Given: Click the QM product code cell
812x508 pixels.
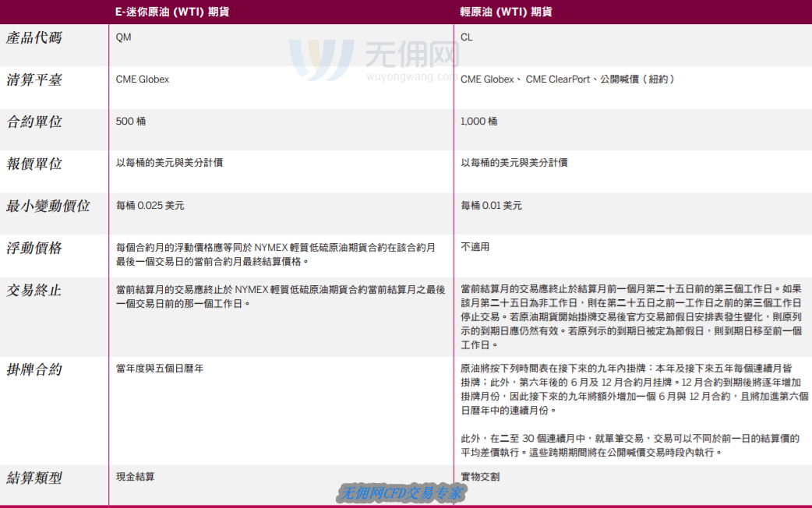Looking at the screenshot, I should [x=123, y=37].
